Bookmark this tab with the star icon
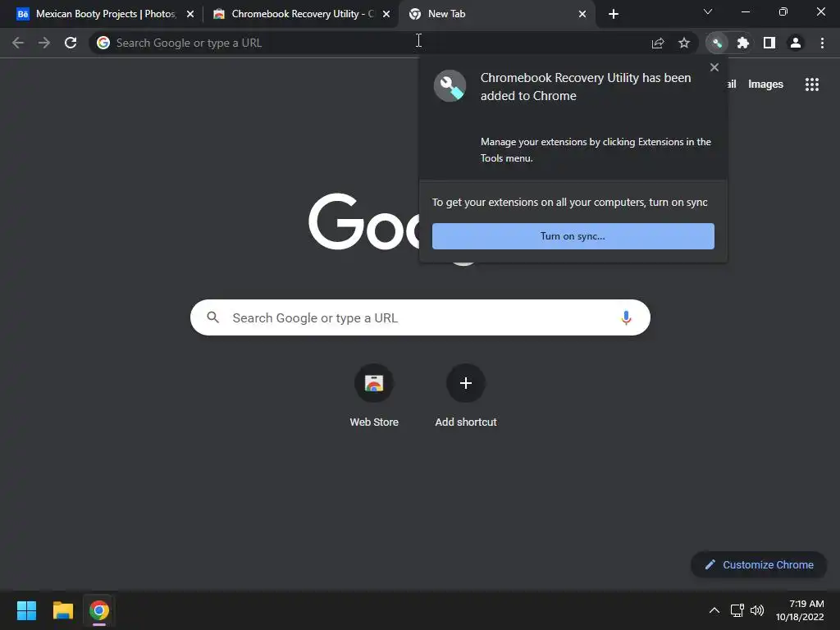The image size is (840, 630). tap(684, 43)
